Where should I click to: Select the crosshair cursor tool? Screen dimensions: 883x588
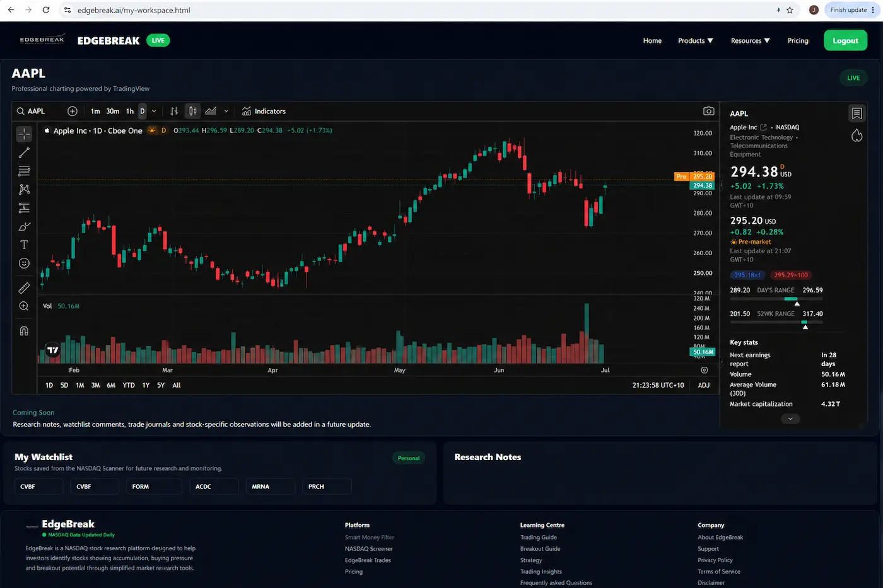24,134
